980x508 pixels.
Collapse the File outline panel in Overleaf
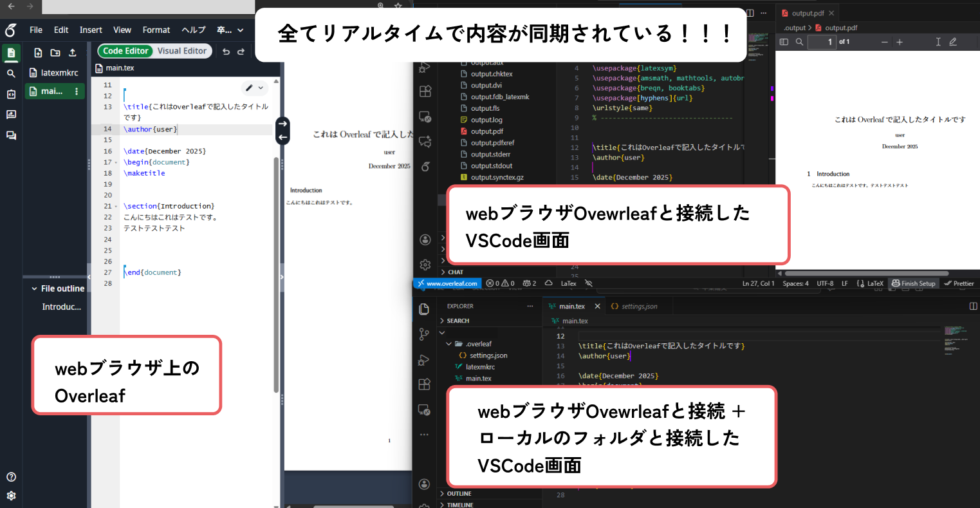[x=33, y=288]
